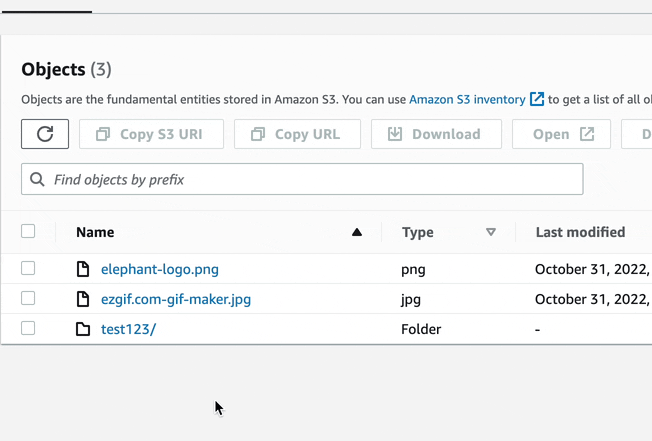Screen dimensions: 652x441
Task: Toggle the select-all objects checkbox
Action: (28, 231)
